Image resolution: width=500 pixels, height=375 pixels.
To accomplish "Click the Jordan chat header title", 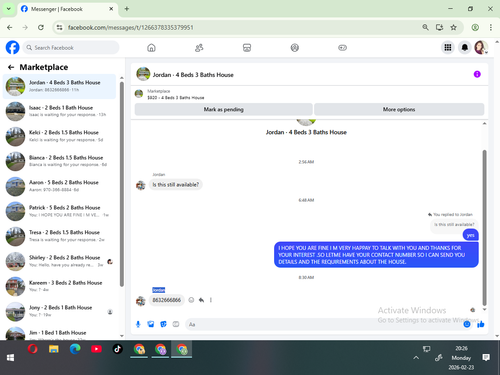I will tap(193, 75).
